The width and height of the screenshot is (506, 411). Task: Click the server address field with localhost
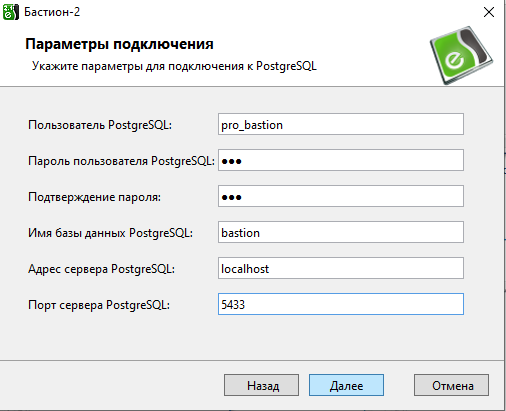coord(341,268)
